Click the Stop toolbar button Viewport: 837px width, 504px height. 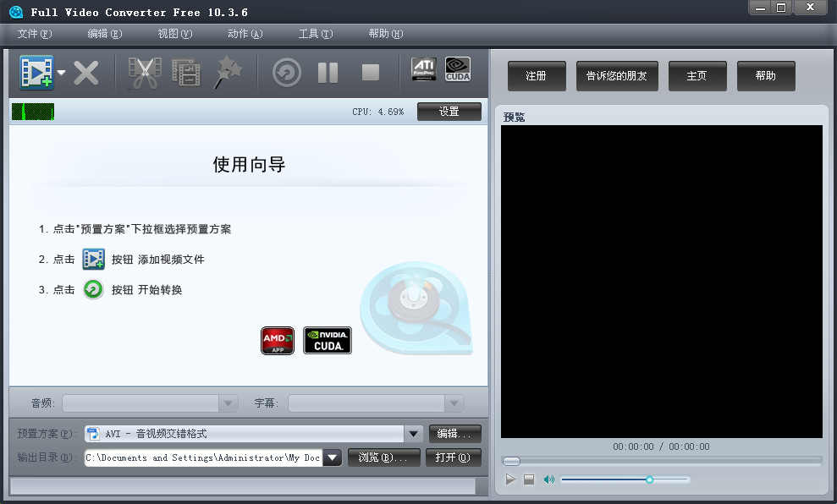point(371,73)
